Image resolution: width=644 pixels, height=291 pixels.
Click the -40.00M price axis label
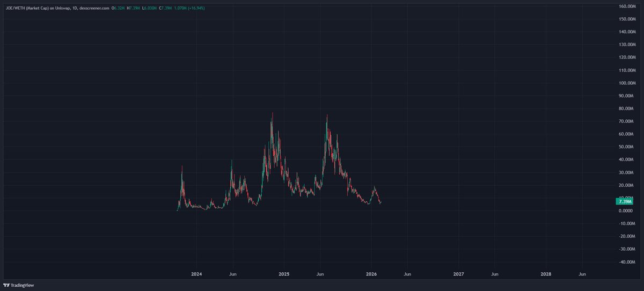[627, 262]
